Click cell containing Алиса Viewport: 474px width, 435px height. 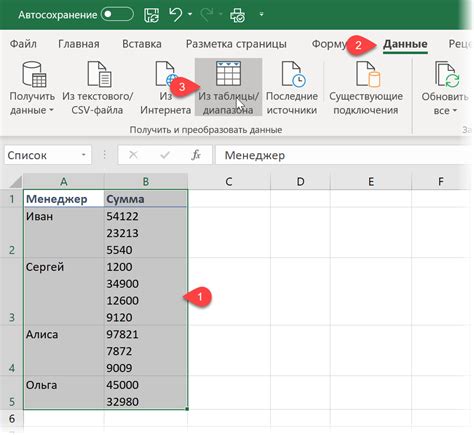click(x=64, y=350)
